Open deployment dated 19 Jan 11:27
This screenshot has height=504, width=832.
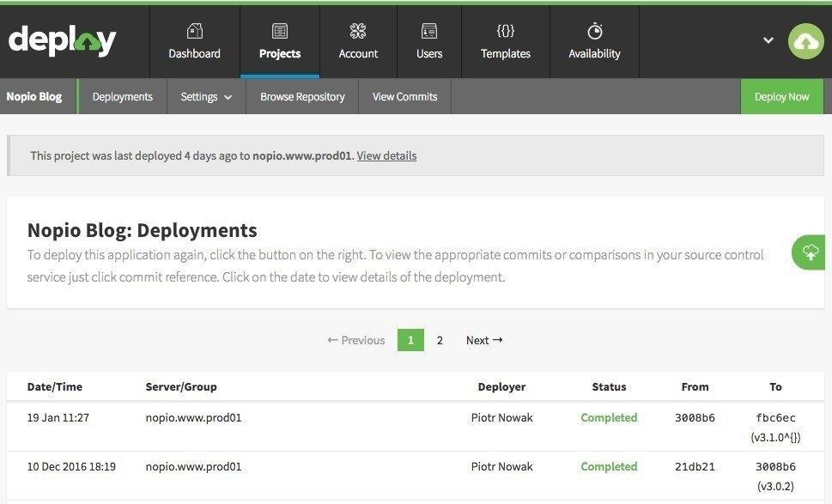[x=58, y=417]
